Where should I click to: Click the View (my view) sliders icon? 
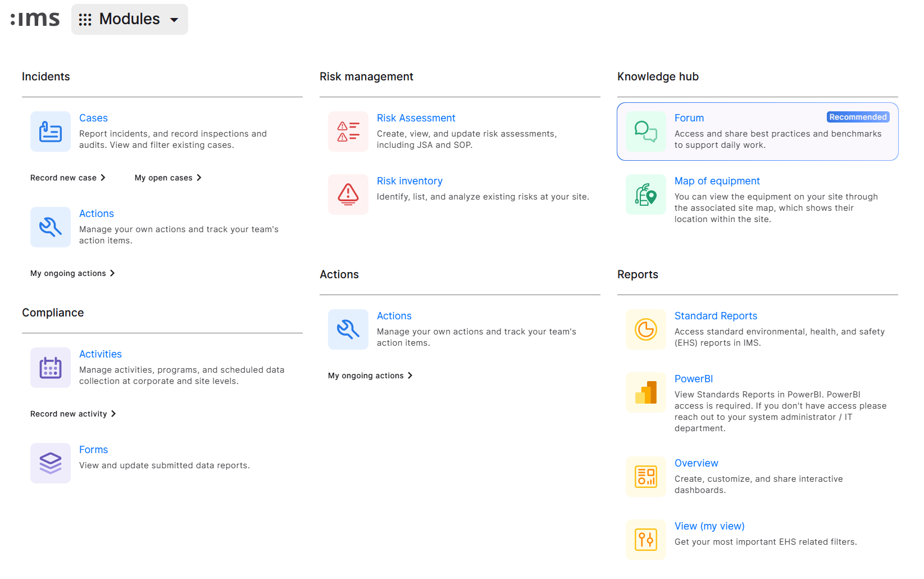646,540
